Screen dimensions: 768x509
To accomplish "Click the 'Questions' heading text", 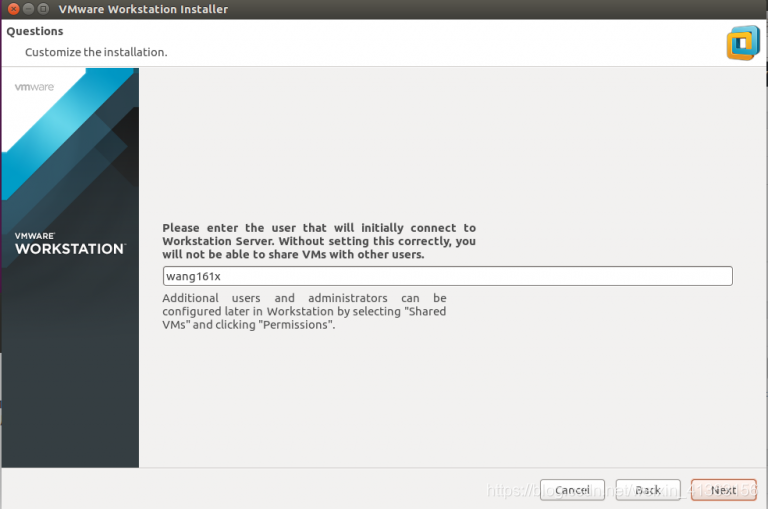I will 35,31.
